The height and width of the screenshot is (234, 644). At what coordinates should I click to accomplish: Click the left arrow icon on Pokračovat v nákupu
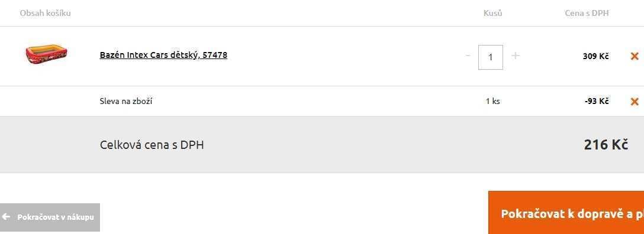click(6, 217)
